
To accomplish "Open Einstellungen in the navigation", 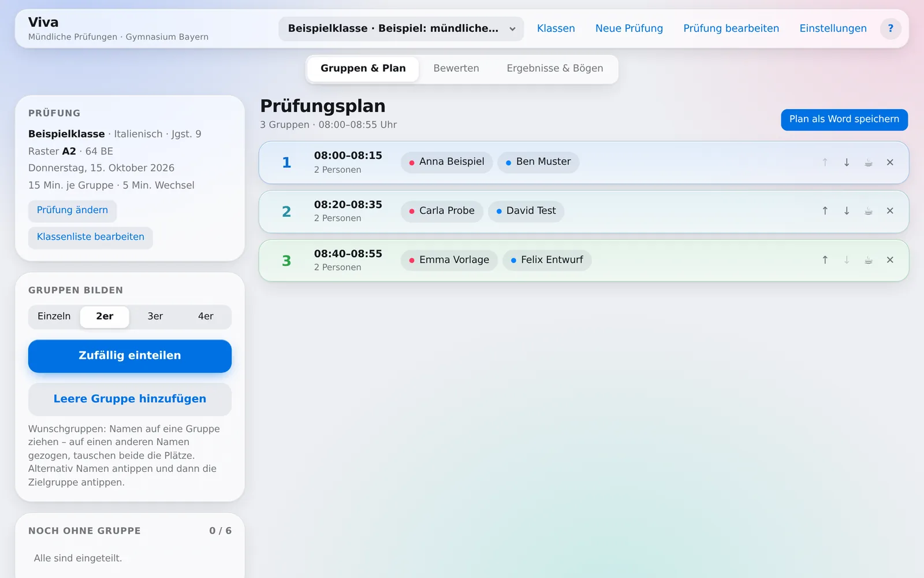I will 833,28.
